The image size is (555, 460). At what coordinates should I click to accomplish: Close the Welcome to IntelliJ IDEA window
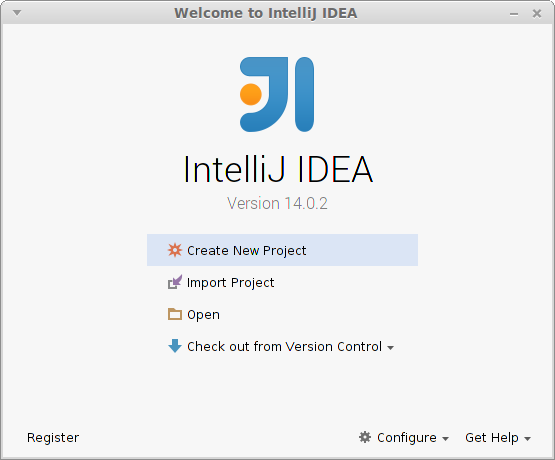[537, 13]
